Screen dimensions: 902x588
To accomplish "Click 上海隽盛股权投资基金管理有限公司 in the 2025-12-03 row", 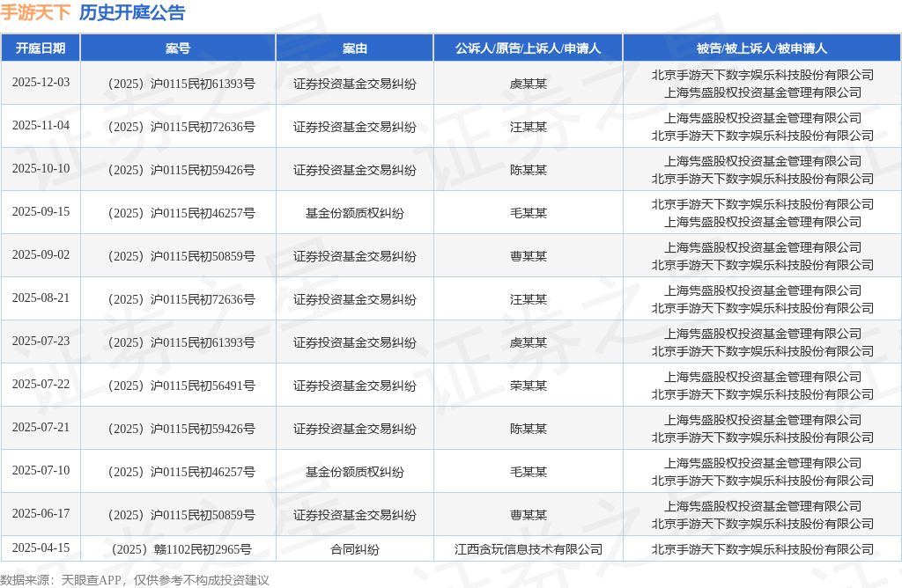I will tap(762, 92).
